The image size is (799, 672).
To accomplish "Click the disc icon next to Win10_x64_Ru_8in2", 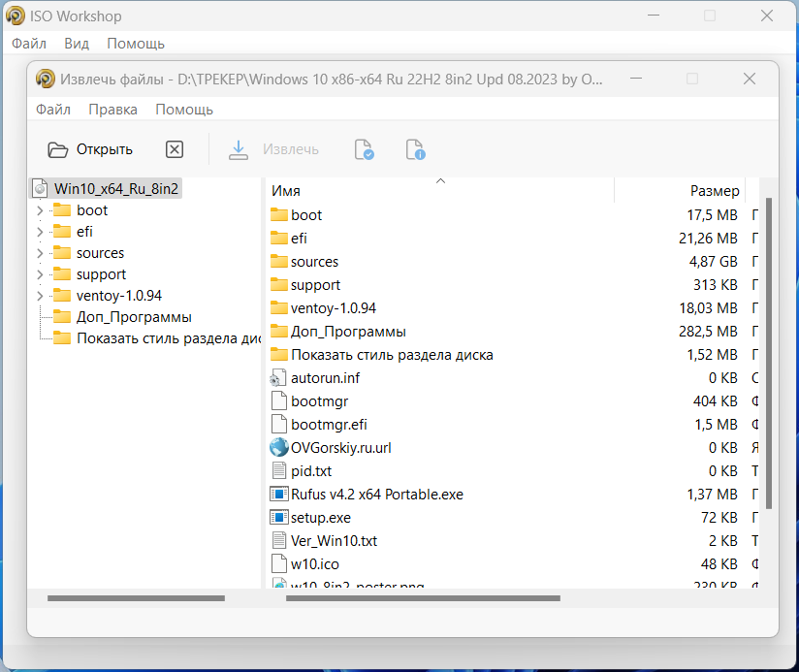I will 41,189.
